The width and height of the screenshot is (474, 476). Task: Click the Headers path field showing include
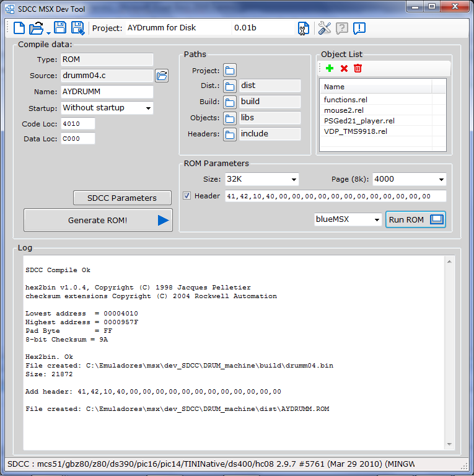(x=270, y=134)
